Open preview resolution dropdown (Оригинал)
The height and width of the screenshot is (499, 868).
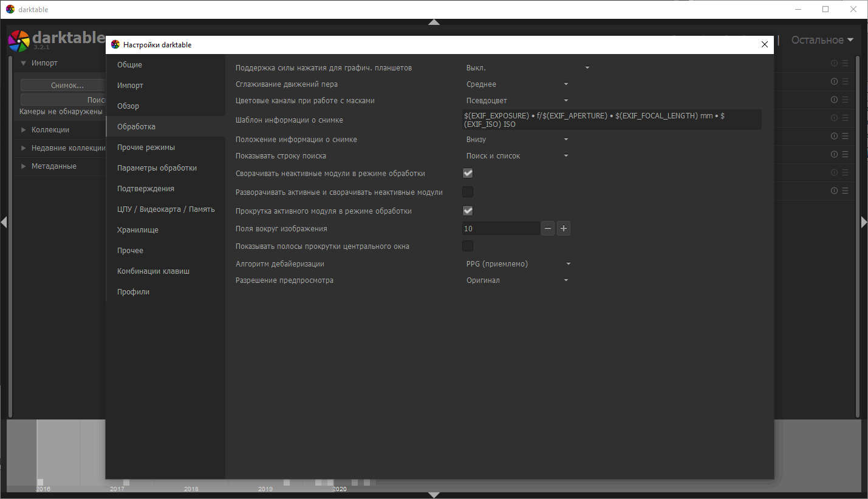click(517, 280)
